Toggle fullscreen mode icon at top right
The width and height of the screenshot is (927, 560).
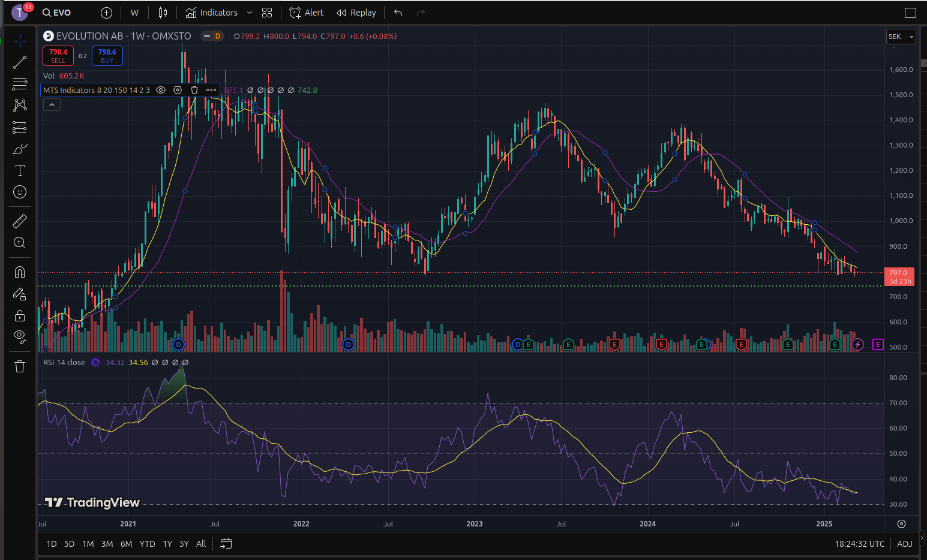click(910, 13)
